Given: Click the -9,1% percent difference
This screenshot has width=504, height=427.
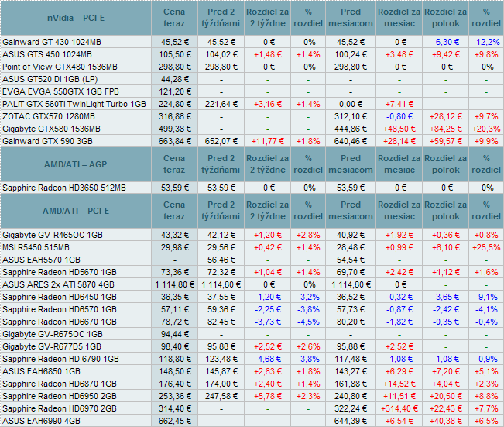Looking at the screenshot, I should click(486, 297).
